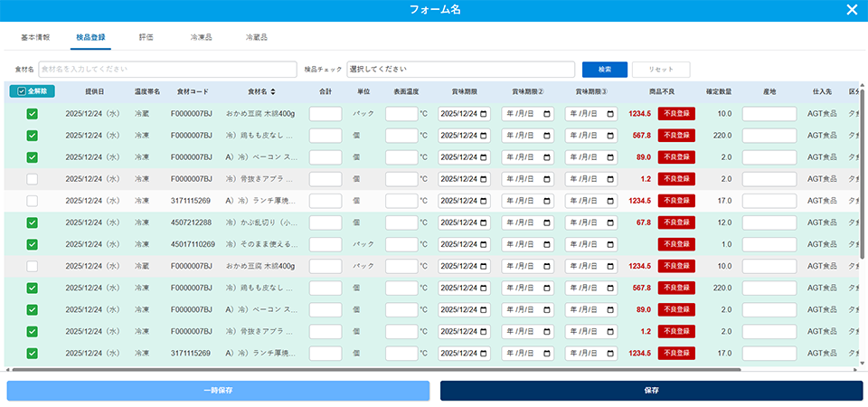Viewport: 868px width, 407px height.
Task: Open 賞味期限 calendar icon in かぶ乱切り row
Action: pyautogui.click(x=484, y=222)
